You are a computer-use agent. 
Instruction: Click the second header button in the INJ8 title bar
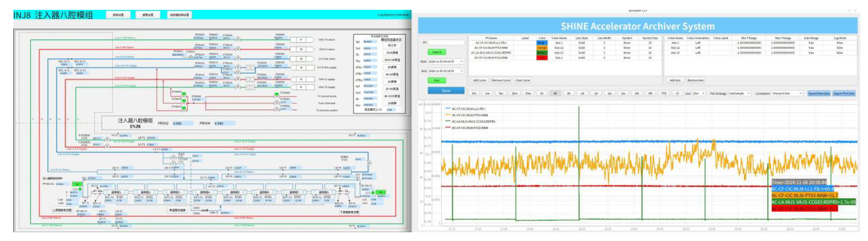[148, 15]
